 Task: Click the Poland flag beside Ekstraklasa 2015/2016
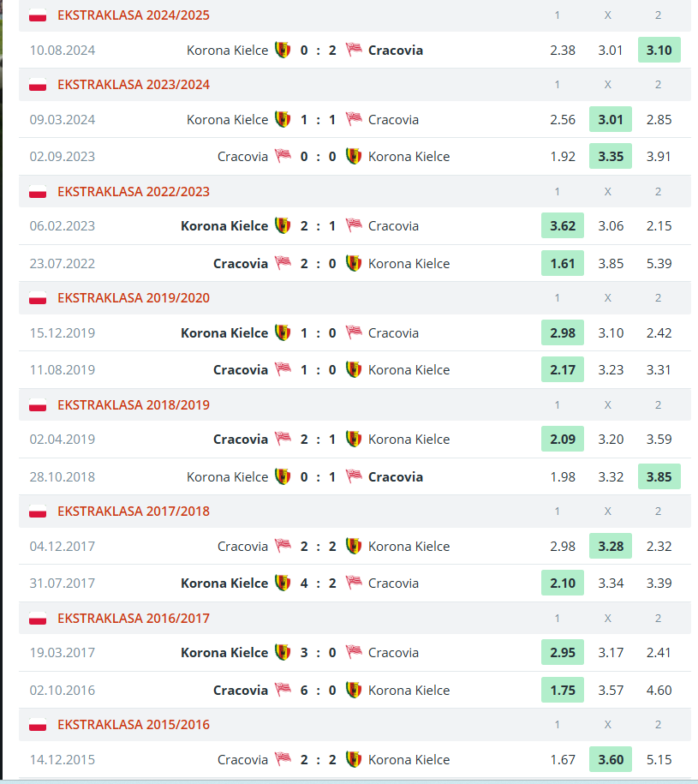38,725
